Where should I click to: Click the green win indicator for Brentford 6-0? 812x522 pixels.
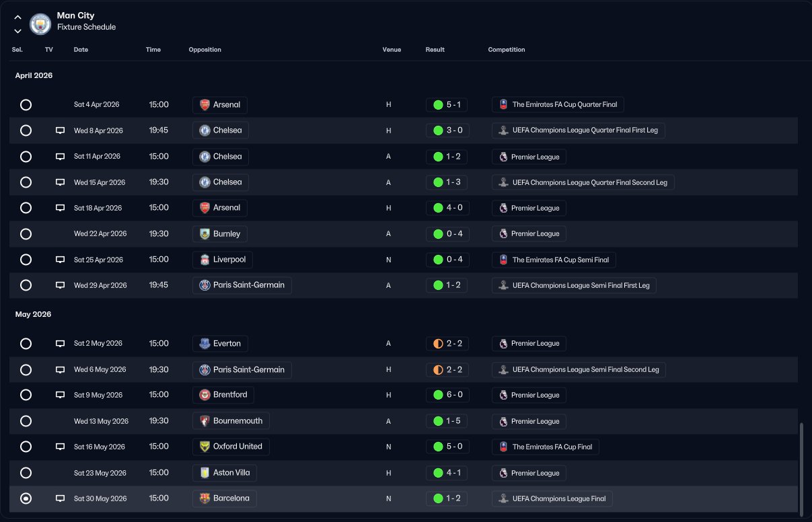(x=438, y=395)
